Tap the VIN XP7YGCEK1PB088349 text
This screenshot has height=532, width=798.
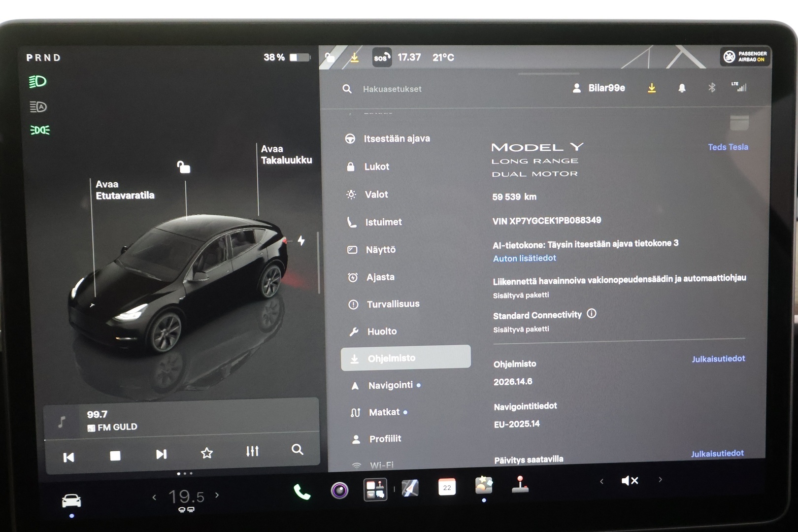coord(546,221)
